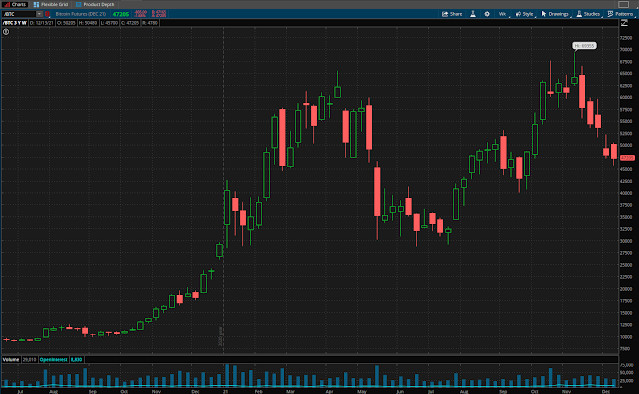This screenshot has width=639, height=394.
Task: Open the Wk timeframe dropdown
Action: point(502,14)
